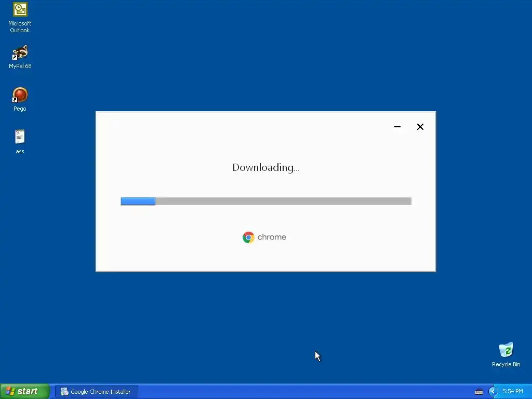Click Google Chrome Installer taskbar button

[97, 392]
